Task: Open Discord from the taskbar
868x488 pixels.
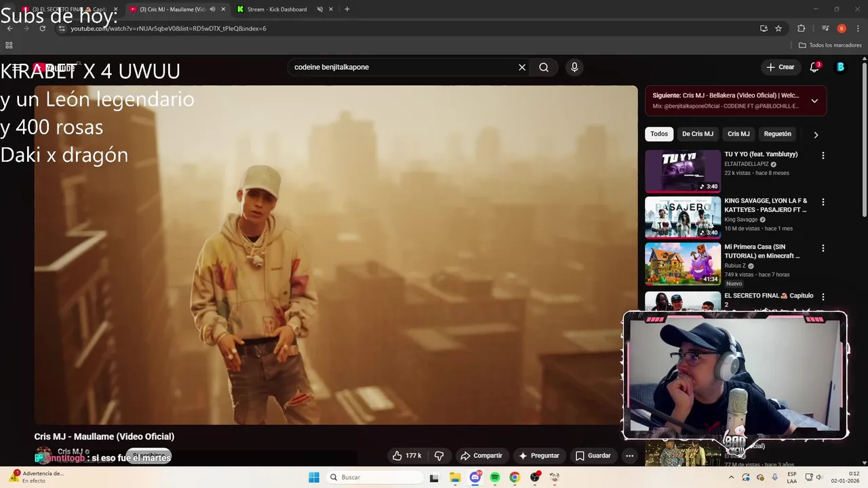Action: [x=475, y=477]
